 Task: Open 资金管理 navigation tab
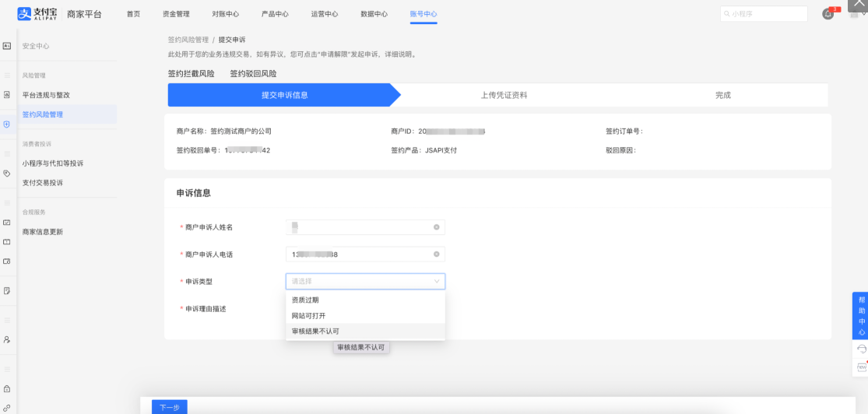(x=176, y=14)
